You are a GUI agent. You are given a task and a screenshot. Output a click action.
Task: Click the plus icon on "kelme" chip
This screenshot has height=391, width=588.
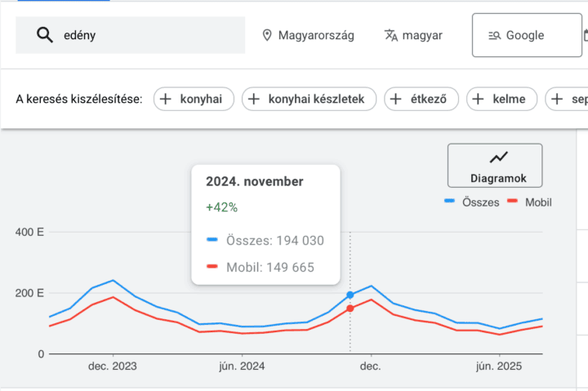coord(479,100)
